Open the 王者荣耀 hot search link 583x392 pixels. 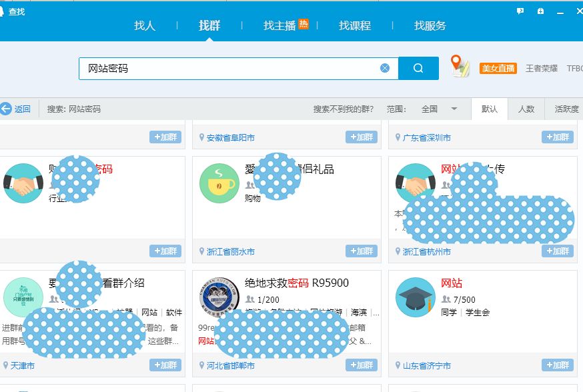pos(542,68)
